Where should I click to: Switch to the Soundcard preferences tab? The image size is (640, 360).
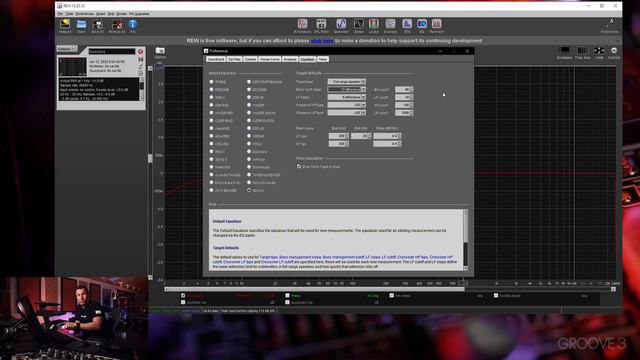coord(216,59)
